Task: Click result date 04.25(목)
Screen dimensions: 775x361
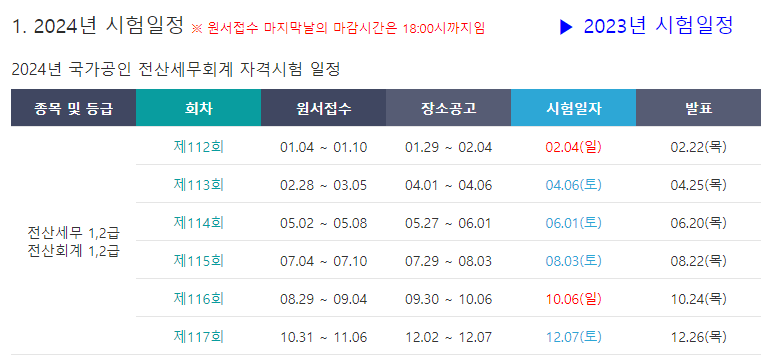Action: click(699, 185)
